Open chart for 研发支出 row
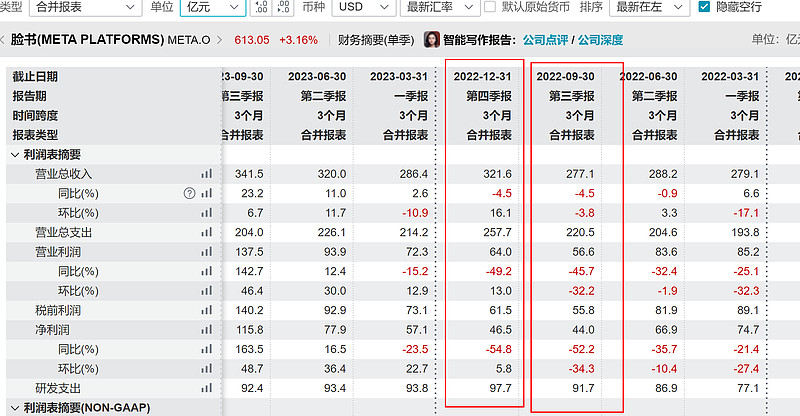Image resolution: width=800 pixels, height=416 pixels. [206, 388]
